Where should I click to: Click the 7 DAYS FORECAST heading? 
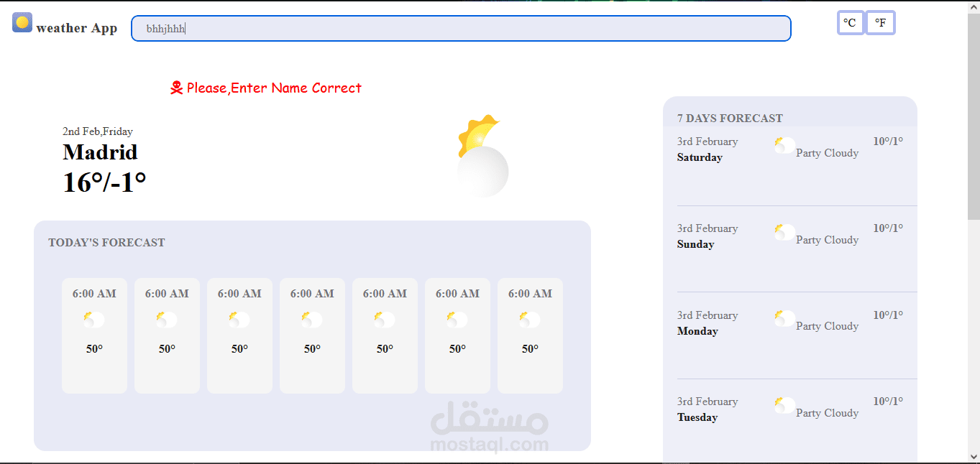click(x=730, y=119)
